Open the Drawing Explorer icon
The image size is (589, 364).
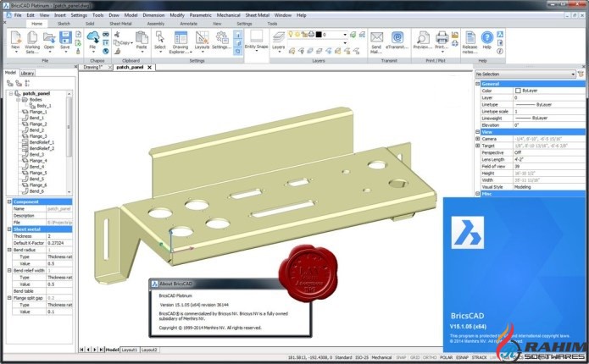(x=181, y=37)
